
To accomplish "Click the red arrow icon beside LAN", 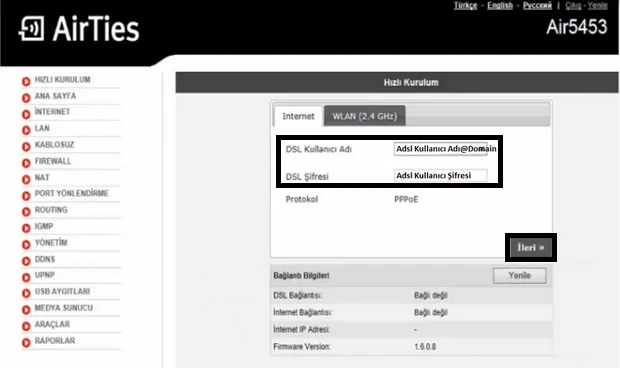I will click(x=26, y=130).
